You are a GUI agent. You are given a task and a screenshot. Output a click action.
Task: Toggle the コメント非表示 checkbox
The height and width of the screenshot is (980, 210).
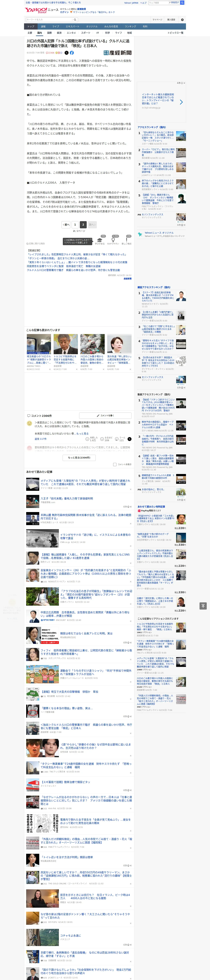[x=115, y=464]
